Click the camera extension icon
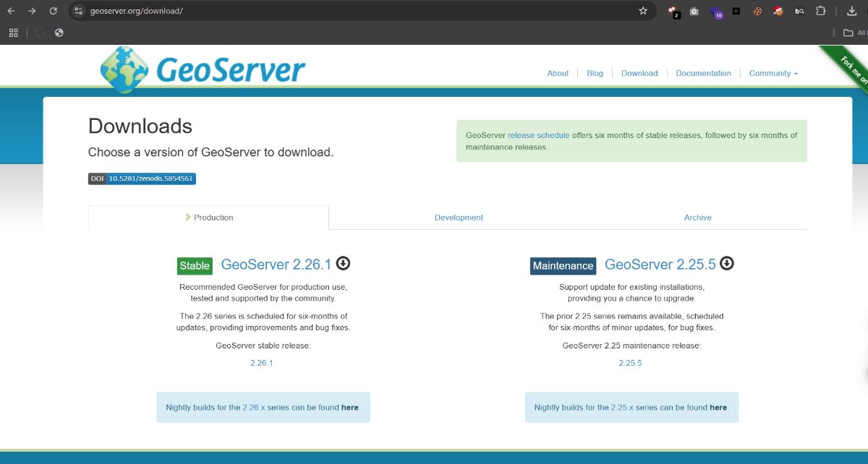The width and height of the screenshot is (868, 464). point(694,11)
